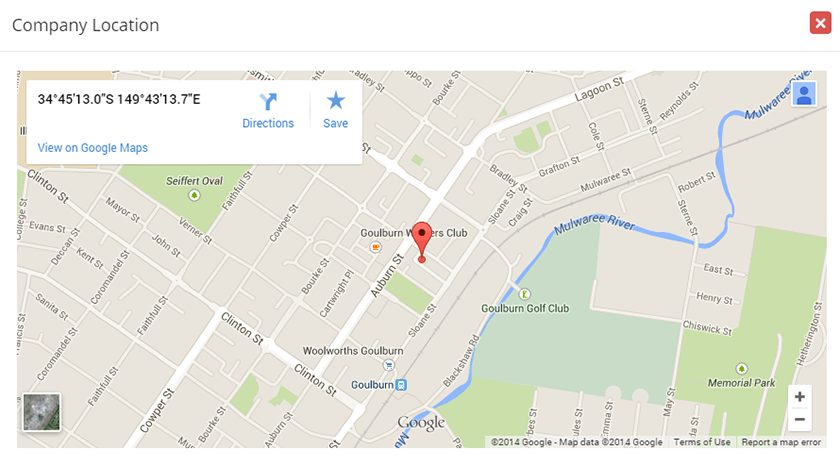
Task: Click Goulburn Golf Club marker icon
Action: 524,294
